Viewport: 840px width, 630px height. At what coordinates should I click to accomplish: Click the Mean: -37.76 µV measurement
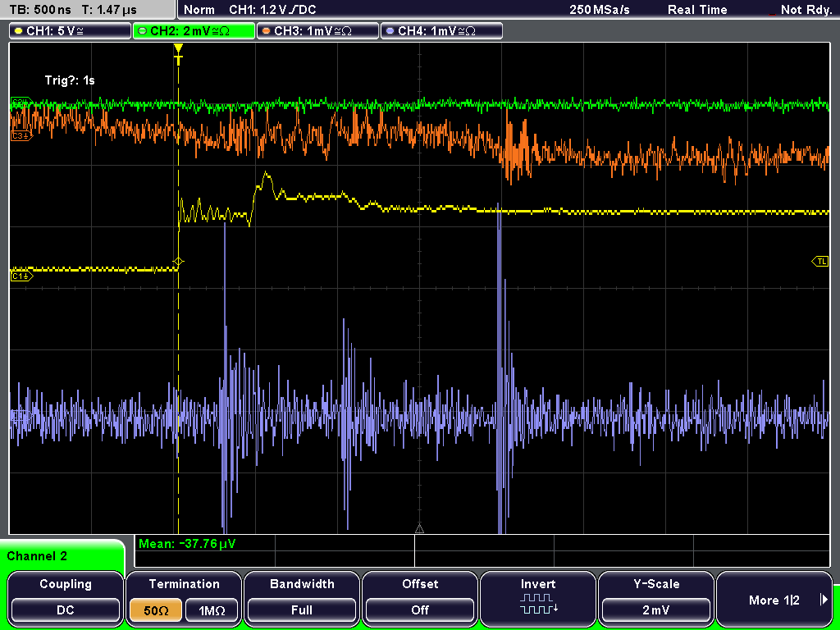pos(186,544)
